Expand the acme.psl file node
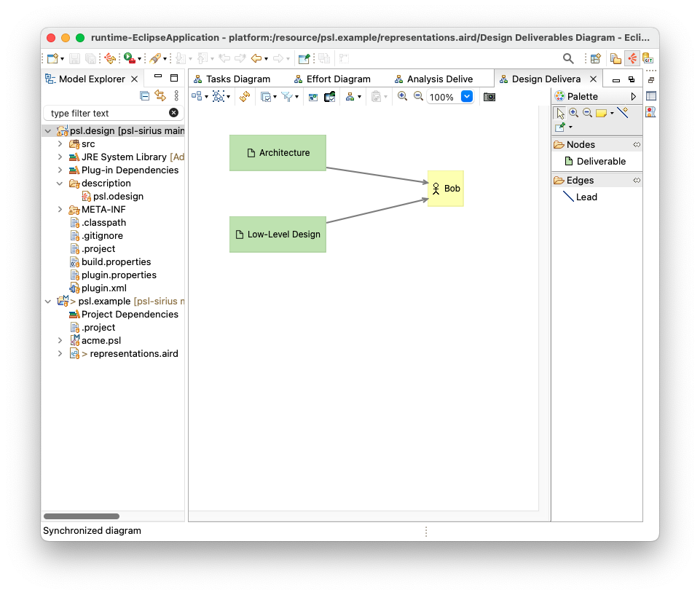Viewport: 700px width, 595px height. tap(60, 341)
